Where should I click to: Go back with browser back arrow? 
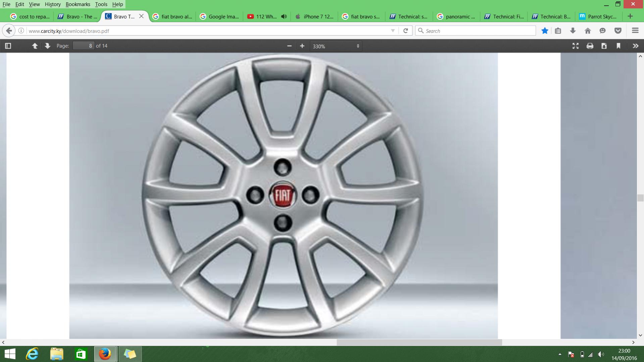[x=9, y=31]
